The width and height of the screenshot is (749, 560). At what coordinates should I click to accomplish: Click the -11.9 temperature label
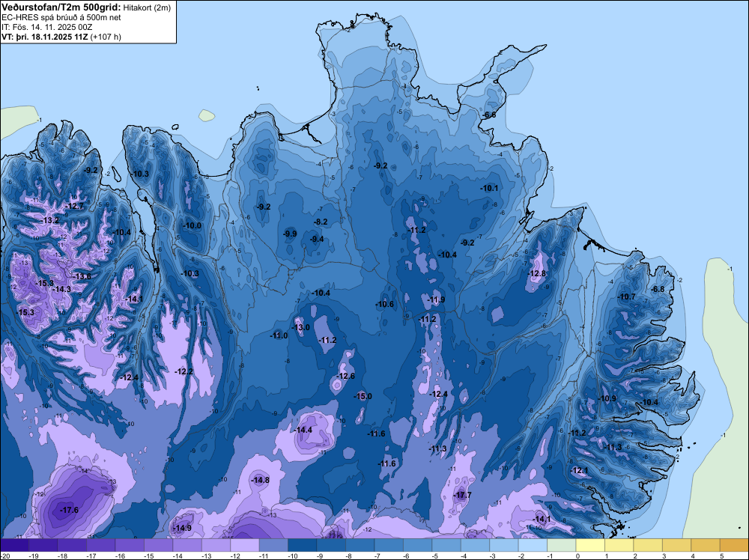tap(436, 299)
